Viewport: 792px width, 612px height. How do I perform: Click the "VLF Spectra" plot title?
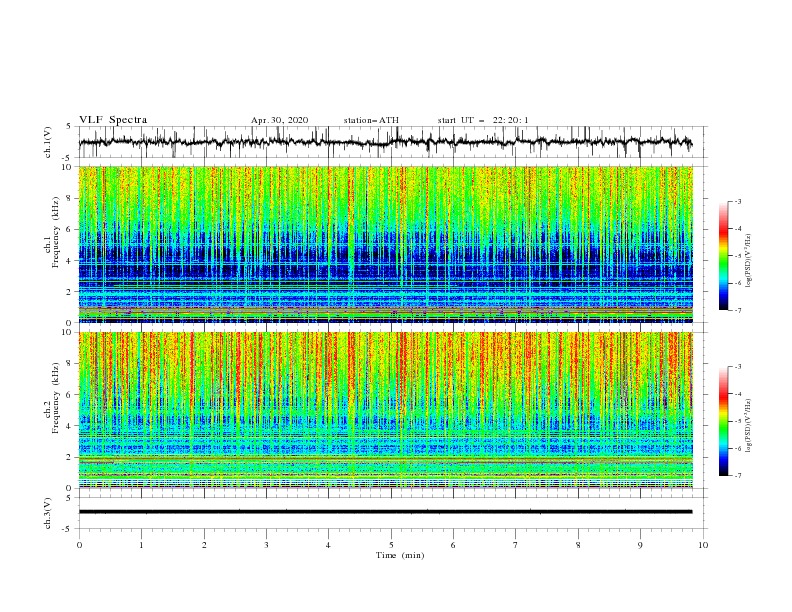tap(113, 120)
